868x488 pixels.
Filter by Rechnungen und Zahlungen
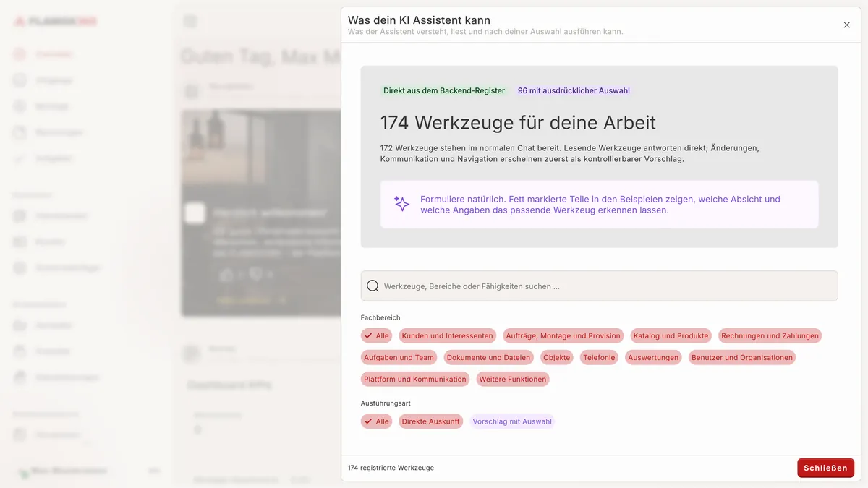[x=770, y=336]
